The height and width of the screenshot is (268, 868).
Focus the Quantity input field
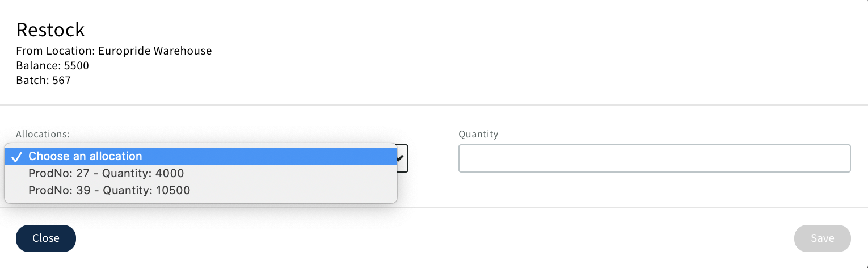coord(654,158)
